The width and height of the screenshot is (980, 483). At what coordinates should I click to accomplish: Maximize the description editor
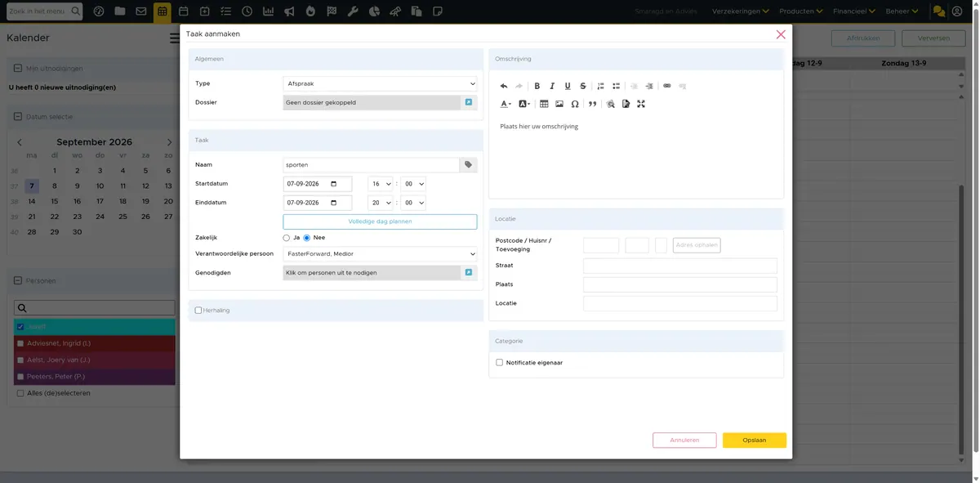641,104
